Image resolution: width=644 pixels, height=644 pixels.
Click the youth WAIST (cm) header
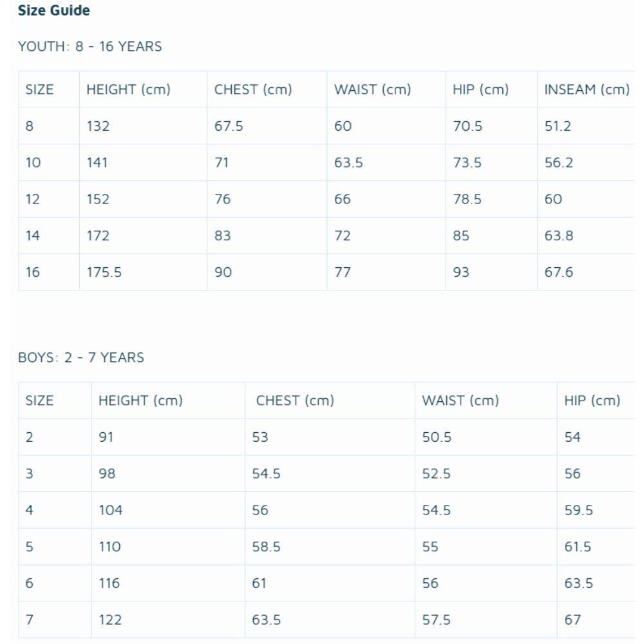pyautogui.click(x=386, y=90)
